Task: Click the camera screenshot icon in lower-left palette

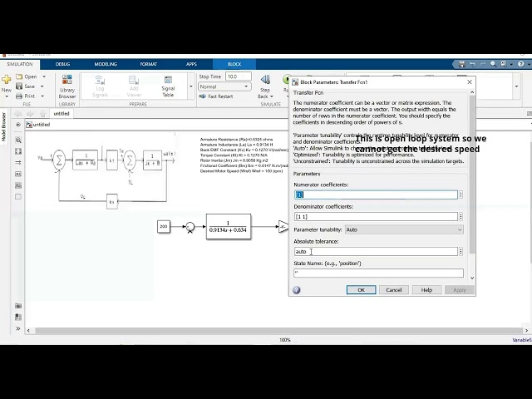Action: click(18, 306)
